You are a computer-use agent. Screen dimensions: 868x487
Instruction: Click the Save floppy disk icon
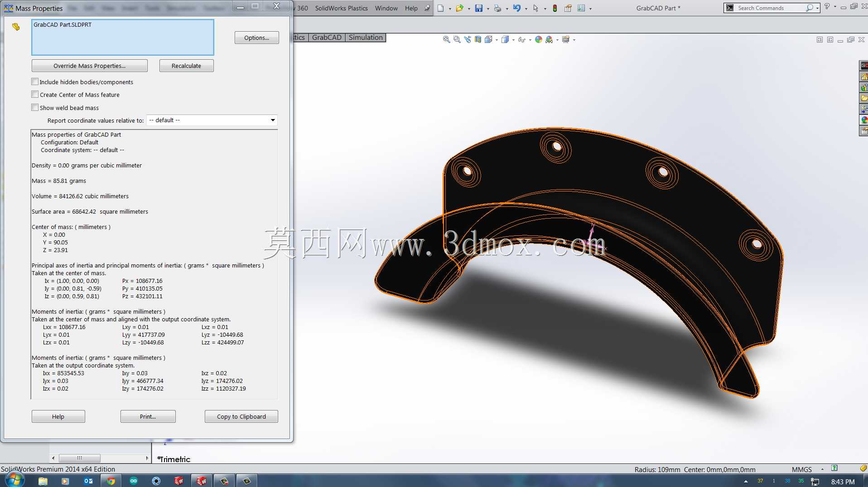point(479,8)
